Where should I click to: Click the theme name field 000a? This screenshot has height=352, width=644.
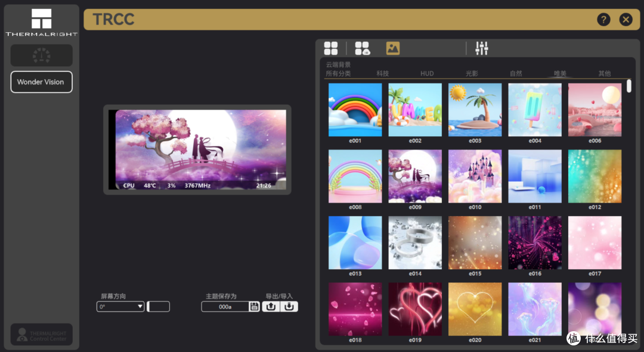coord(225,307)
